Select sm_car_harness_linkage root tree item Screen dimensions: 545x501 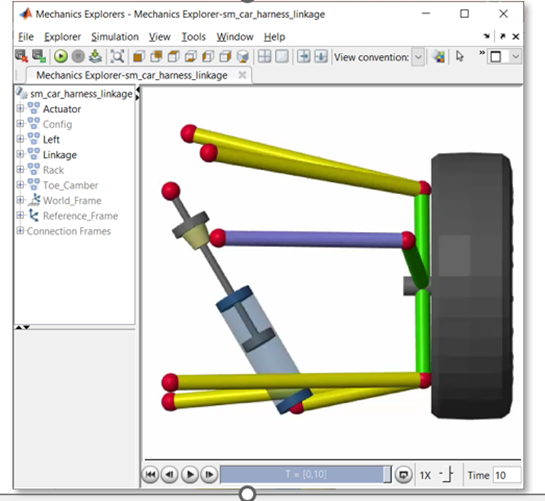click(x=81, y=94)
